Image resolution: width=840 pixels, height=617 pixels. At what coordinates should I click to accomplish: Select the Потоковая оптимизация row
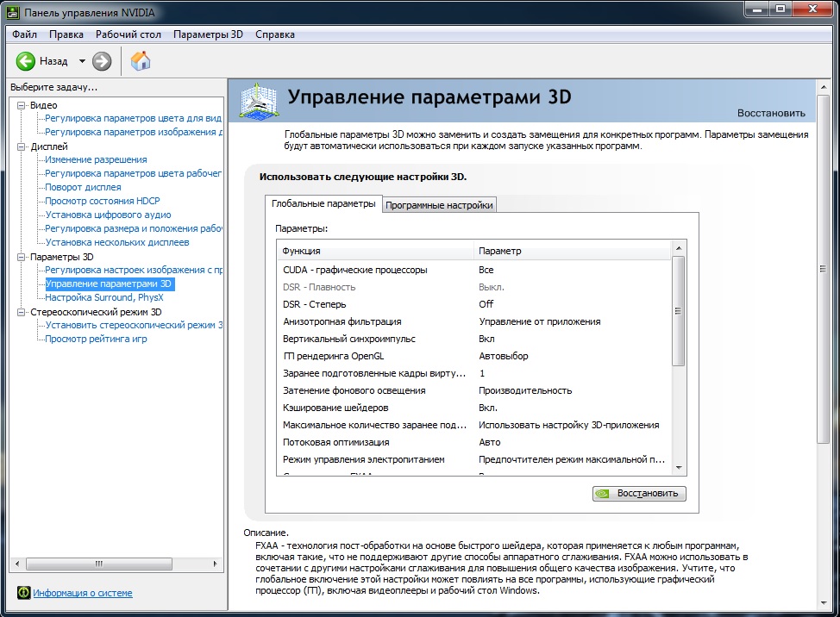pyautogui.click(x=473, y=442)
